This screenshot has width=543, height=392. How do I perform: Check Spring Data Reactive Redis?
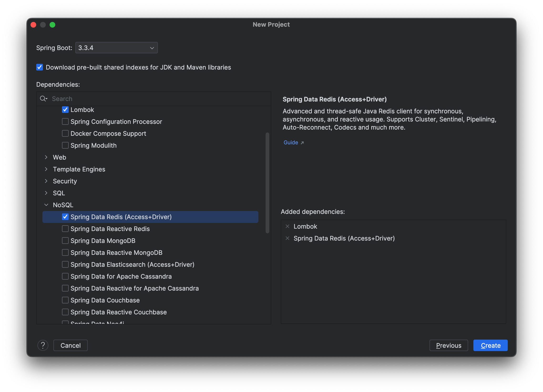pyautogui.click(x=65, y=229)
